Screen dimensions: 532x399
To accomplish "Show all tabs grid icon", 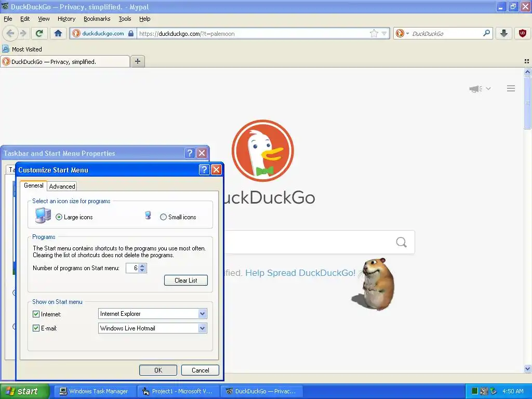I will point(527,61).
